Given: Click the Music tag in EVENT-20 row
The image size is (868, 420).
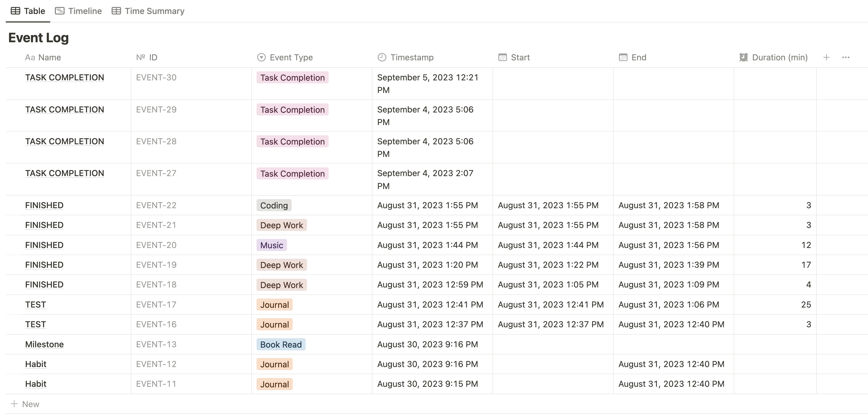Looking at the screenshot, I should tap(272, 245).
